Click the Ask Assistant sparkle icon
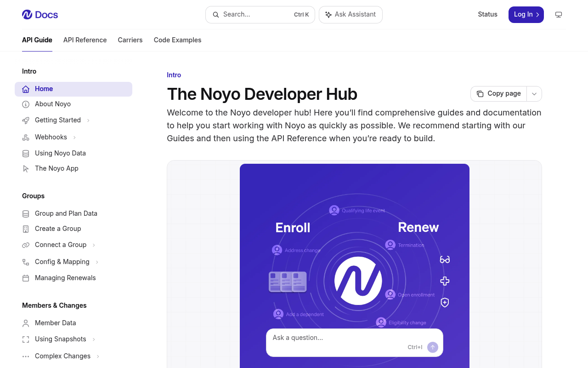 click(328, 15)
